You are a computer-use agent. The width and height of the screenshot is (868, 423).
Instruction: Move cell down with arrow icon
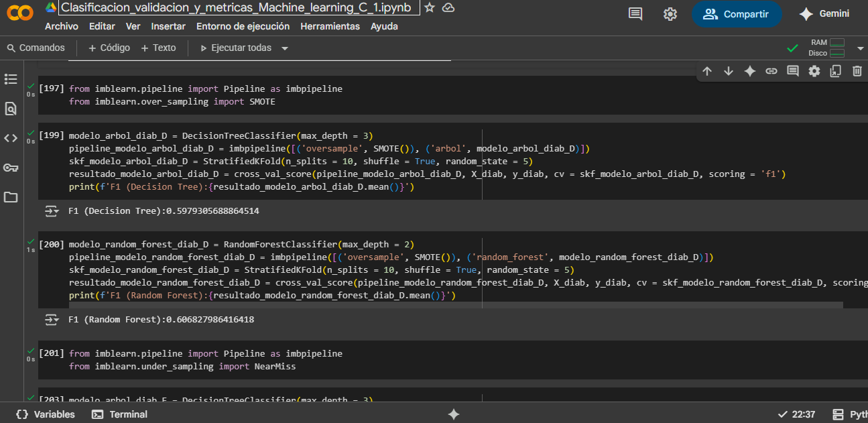click(x=729, y=71)
